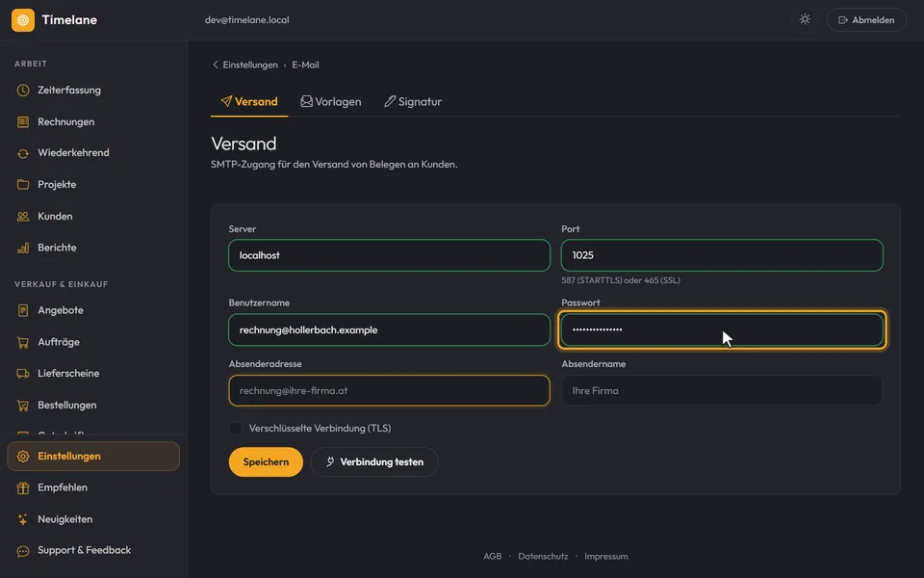This screenshot has height=578, width=924.
Task: Click the Berichte bar chart icon
Action: [x=23, y=248]
